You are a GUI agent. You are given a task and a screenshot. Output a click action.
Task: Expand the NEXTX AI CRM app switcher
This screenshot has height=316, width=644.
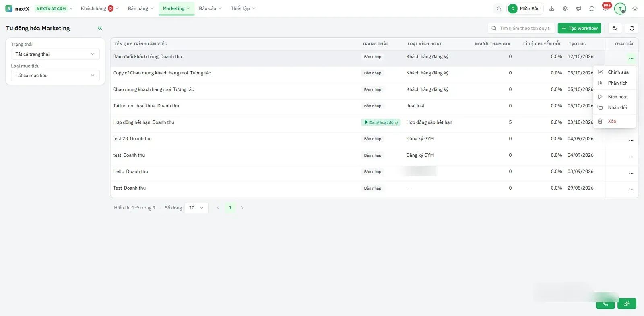[54, 8]
